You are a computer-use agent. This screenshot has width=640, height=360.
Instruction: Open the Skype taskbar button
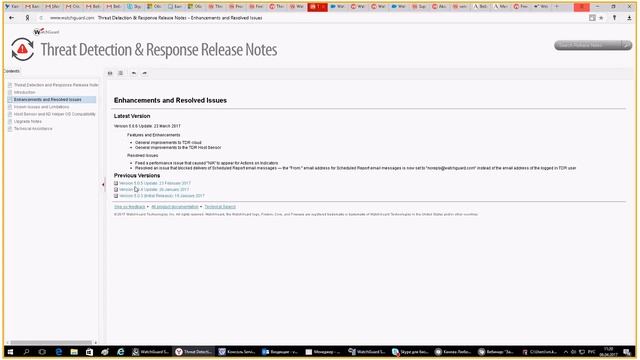(x=410, y=351)
